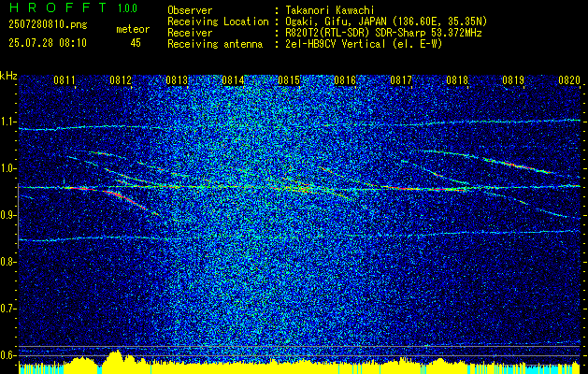The image size is (588, 374).
Task: Click the 0815 time marker
Action: [289, 79]
